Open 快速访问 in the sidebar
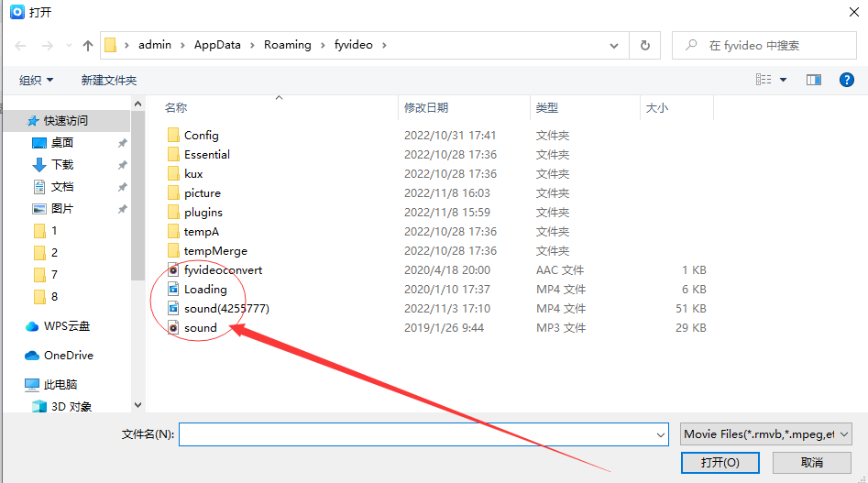The width and height of the screenshot is (868, 483). tap(65, 121)
